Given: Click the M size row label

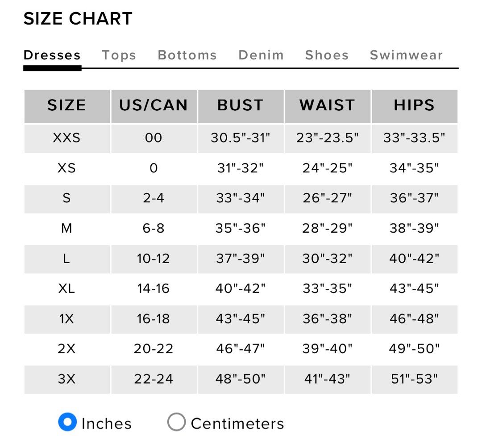Looking at the screenshot, I should coord(66,228).
